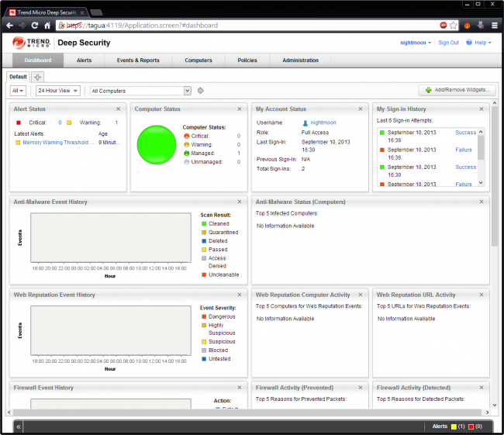Close the Anti-Malware Event History widget
504x435 pixels.
240,202
